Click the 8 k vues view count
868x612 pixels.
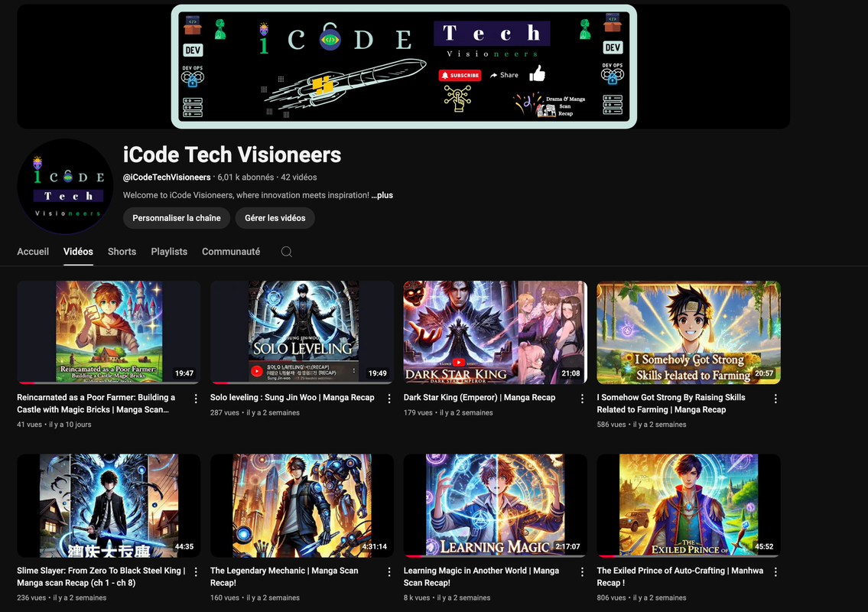pyautogui.click(x=416, y=597)
